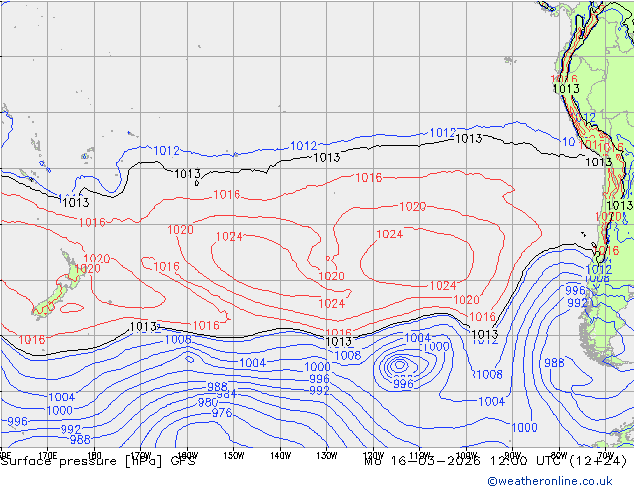Click the 1008 label directly below the 1012 label
This screenshot has width=634, height=490.
[x=597, y=278]
